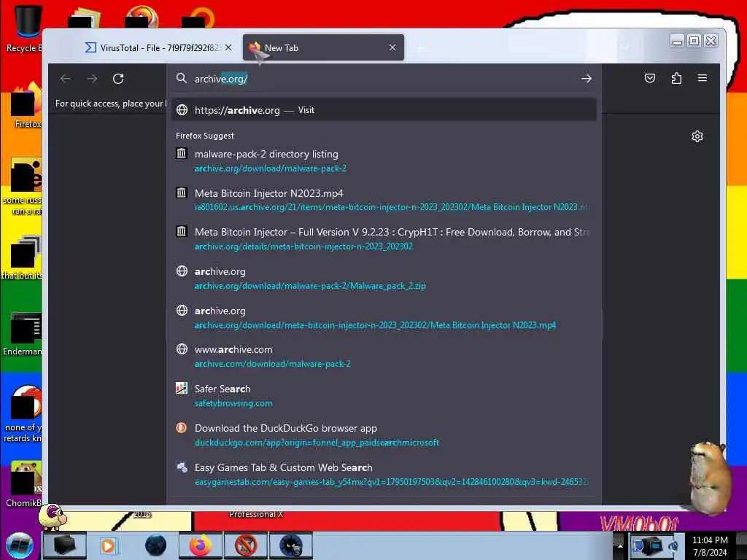Open the media player taskbar icon
This screenshot has height=560, width=747.
[109, 545]
